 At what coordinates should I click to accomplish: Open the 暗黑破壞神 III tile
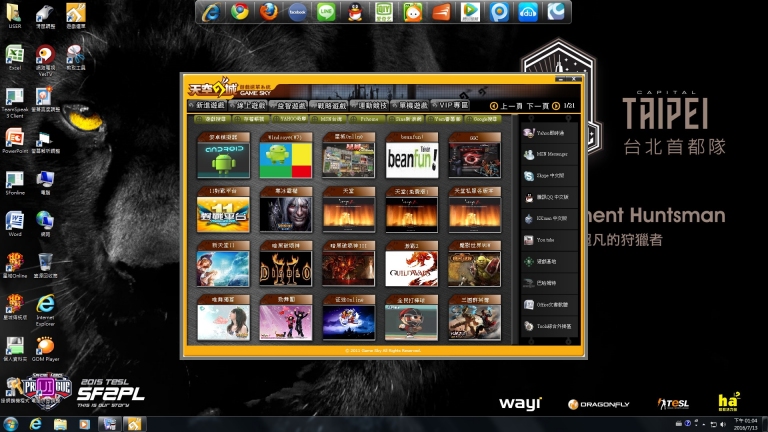[x=349, y=264]
